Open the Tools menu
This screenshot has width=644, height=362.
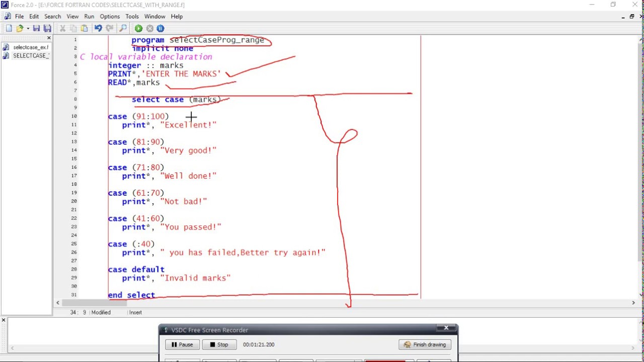point(132,17)
